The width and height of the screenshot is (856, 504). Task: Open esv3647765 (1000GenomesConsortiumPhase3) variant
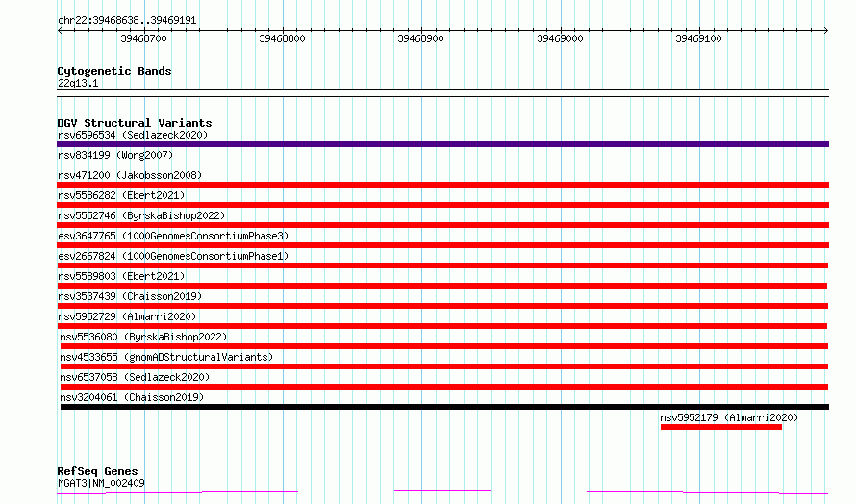(x=173, y=236)
